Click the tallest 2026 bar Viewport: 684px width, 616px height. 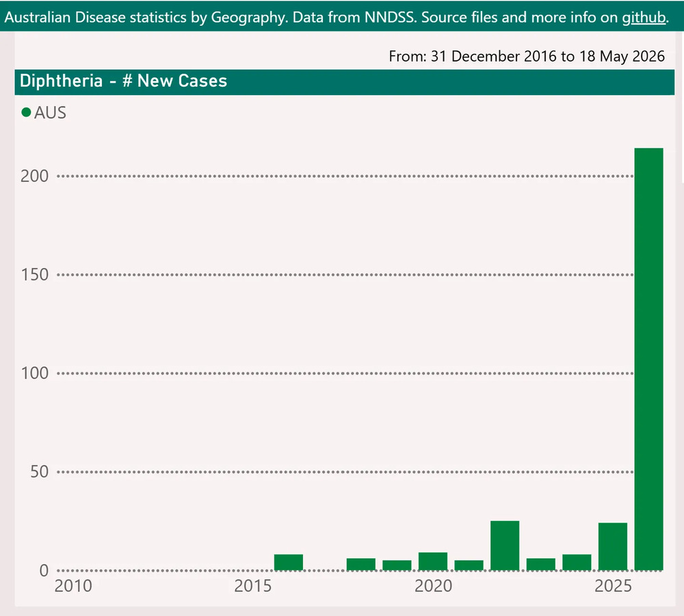[x=648, y=359]
